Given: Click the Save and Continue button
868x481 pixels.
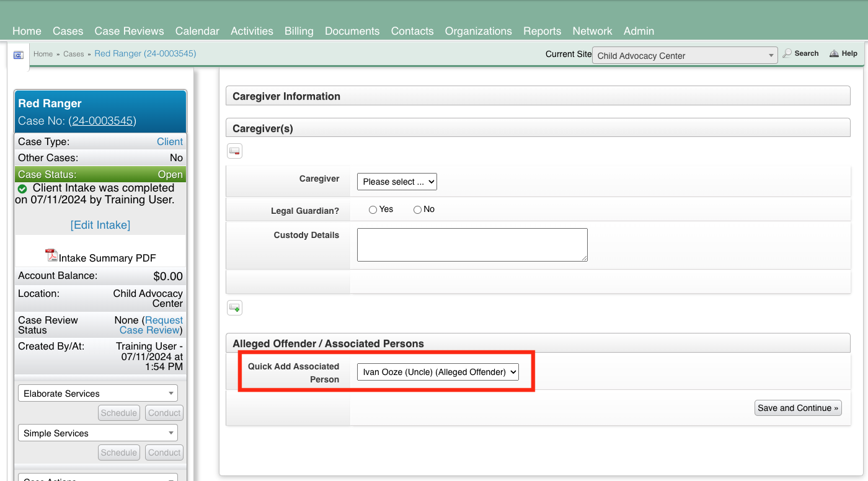Looking at the screenshot, I should (798, 408).
